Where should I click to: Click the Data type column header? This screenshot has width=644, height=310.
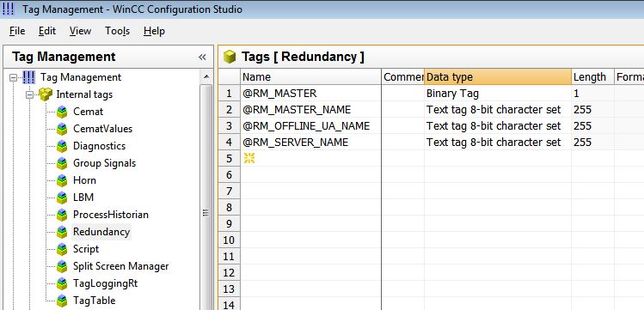pyautogui.click(x=497, y=77)
